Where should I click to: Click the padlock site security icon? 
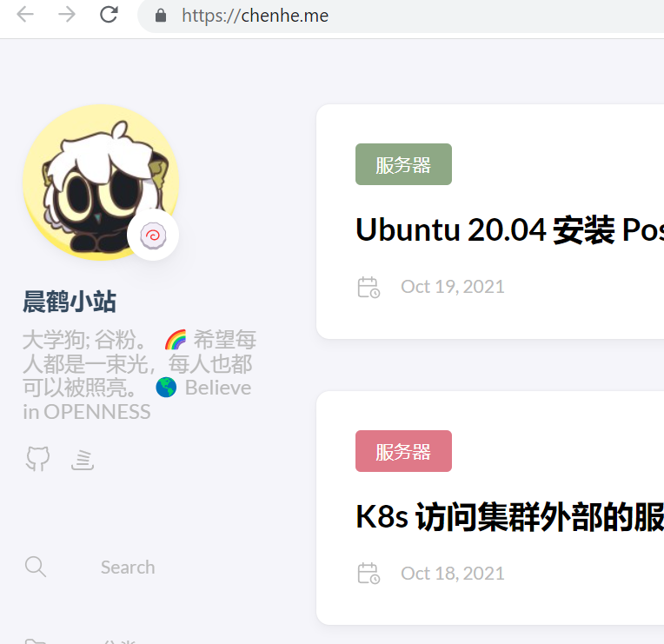click(161, 16)
